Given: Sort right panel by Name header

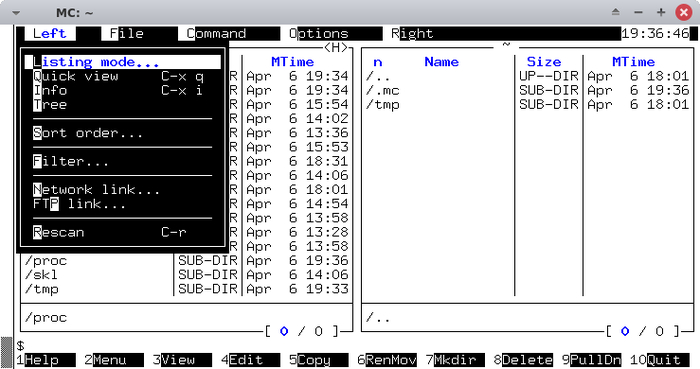Looking at the screenshot, I should [442, 62].
